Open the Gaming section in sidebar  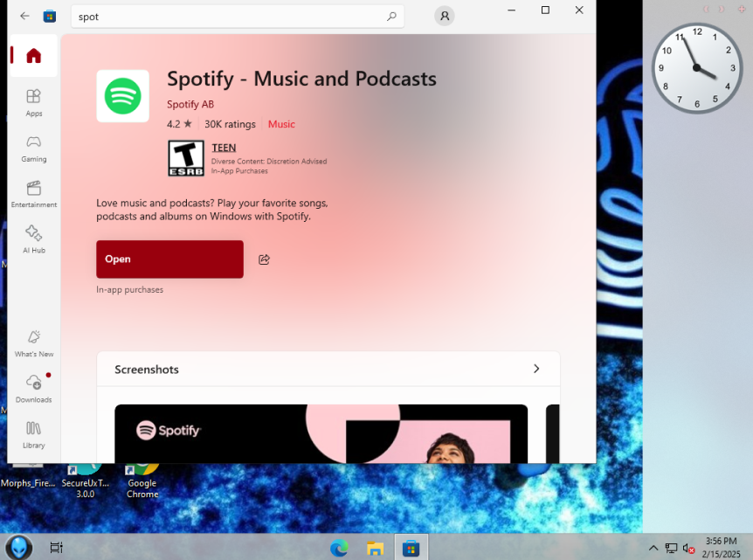click(x=33, y=149)
